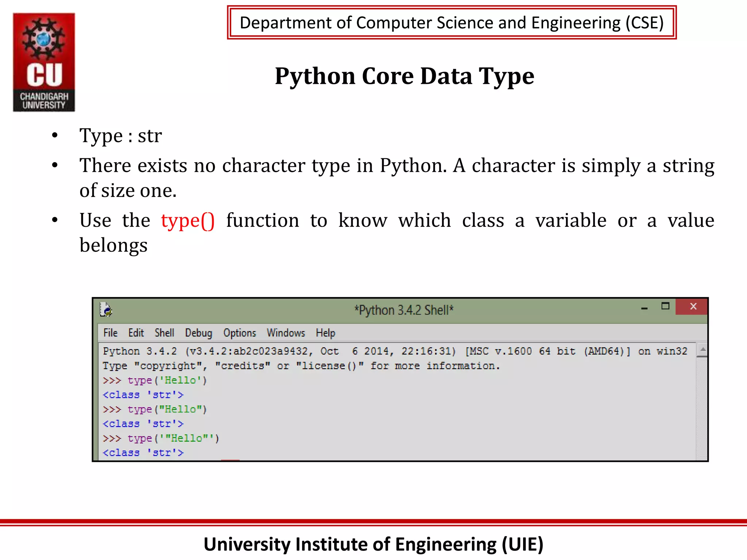This screenshot has width=747, height=560.
Task: Click the shell scrollbar up arrow
Action: point(703,350)
